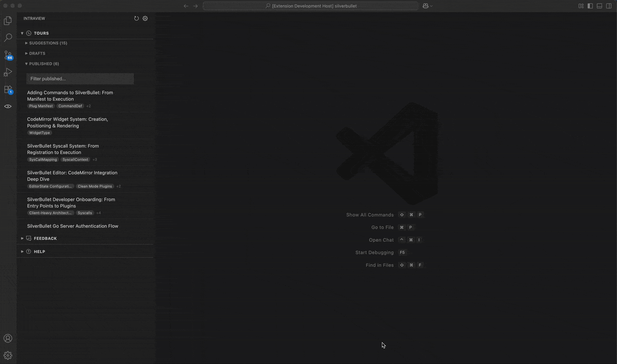Click the SyscallContext tag

[75, 159]
